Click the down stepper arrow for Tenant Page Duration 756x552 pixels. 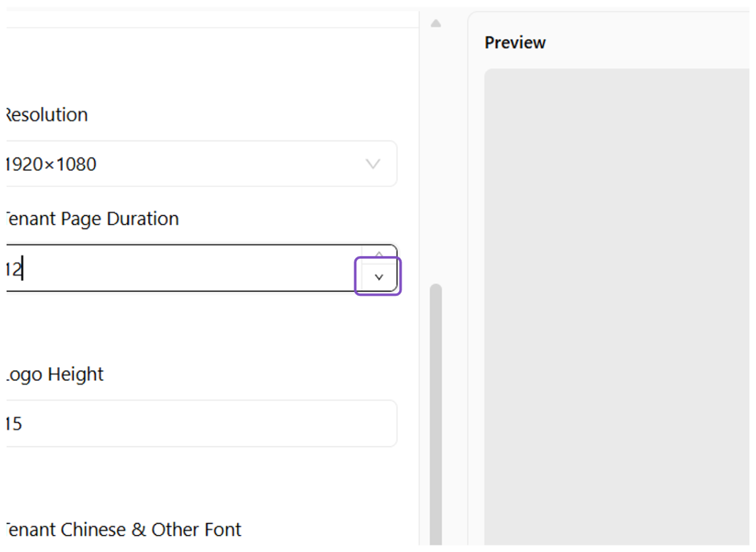[x=379, y=278]
